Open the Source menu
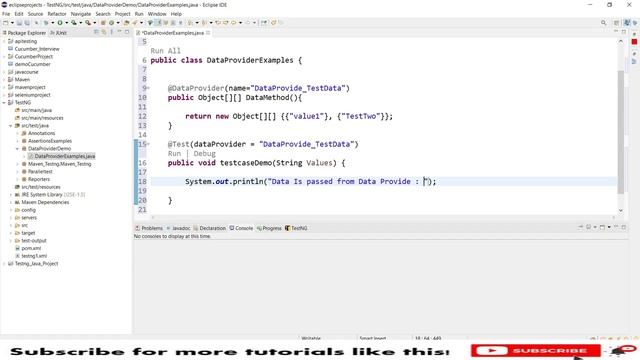Screen dimensions: 640x360 point(35,14)
